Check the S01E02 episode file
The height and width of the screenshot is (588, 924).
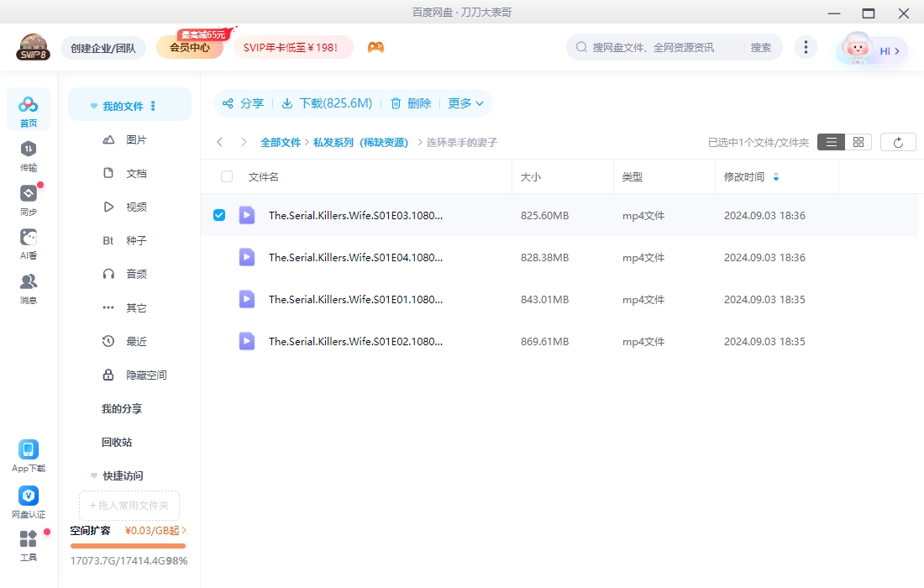point(219,341)
